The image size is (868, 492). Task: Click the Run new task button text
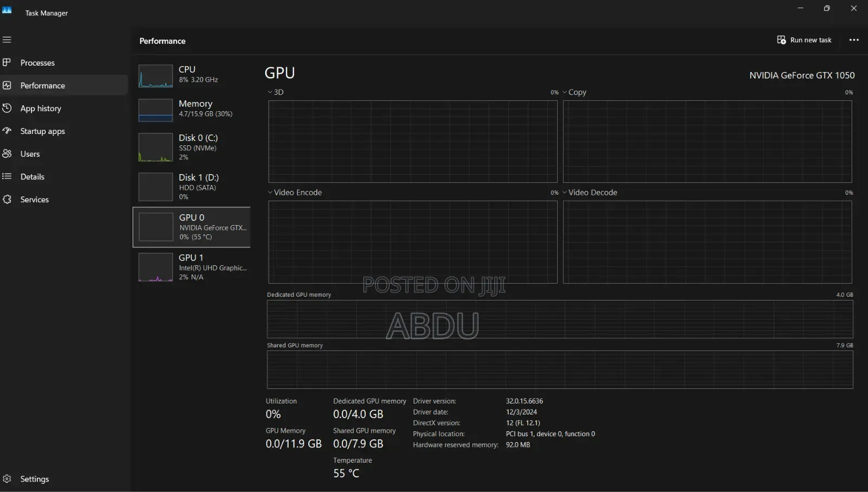coord(811,40)
